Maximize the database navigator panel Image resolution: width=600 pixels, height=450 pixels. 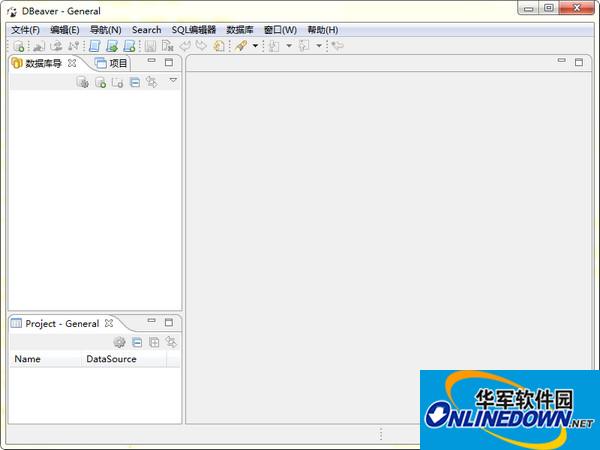(169, 62)
